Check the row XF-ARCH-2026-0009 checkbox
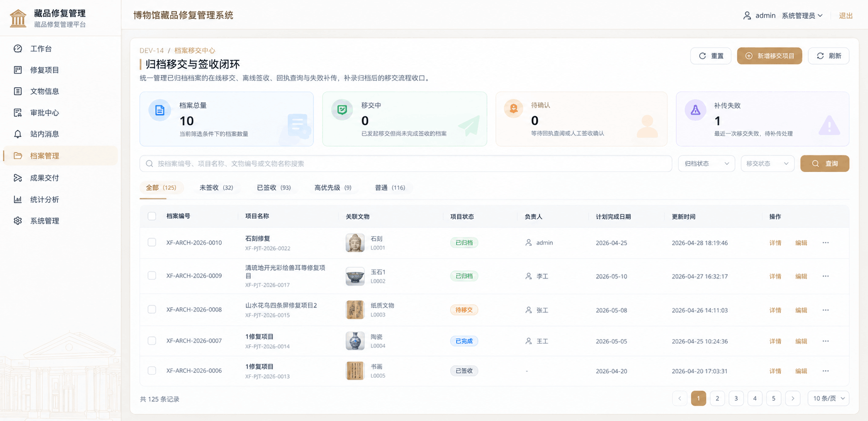 point(152,276)
